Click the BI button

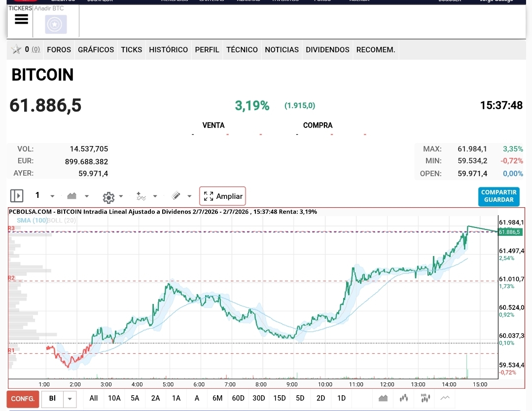click(52, 399)
